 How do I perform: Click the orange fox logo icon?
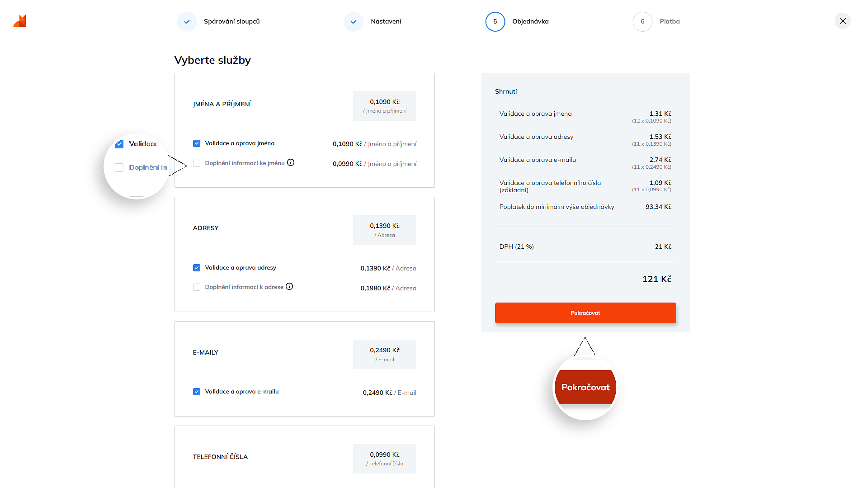tap(20, 21)
